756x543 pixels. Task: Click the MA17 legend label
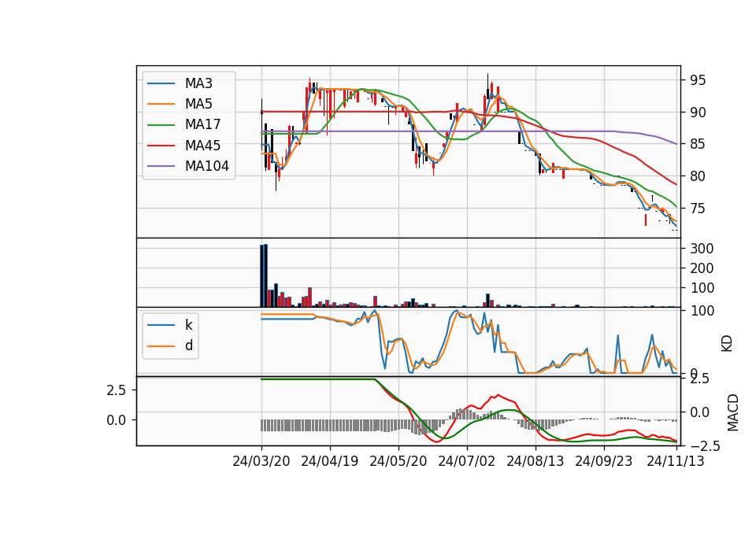(203, 125)
